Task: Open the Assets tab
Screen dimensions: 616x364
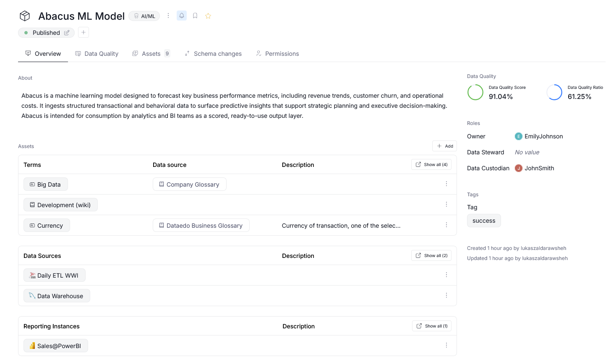Action: tap(151, 54)
